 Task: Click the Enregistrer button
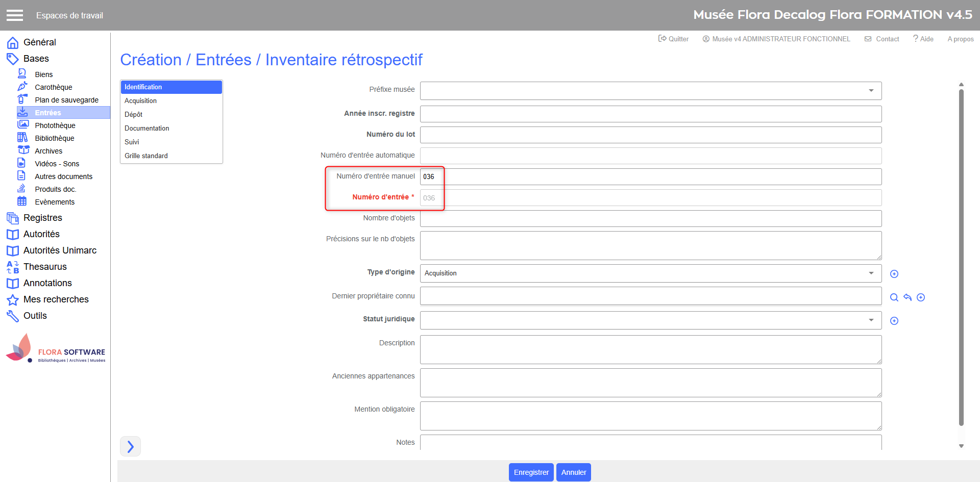click(x=531, y=472)
